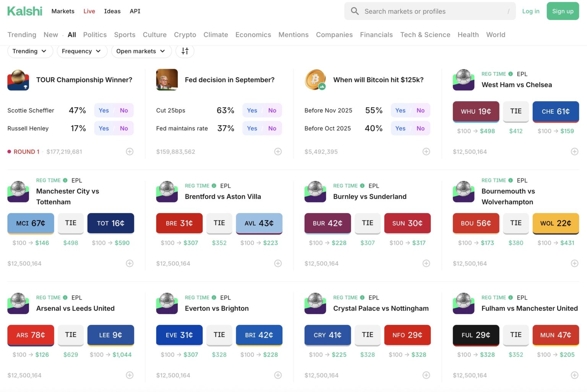Select Yes on Before Nov 2025
The image size is (587, 392).
click(x=400, y=110)
